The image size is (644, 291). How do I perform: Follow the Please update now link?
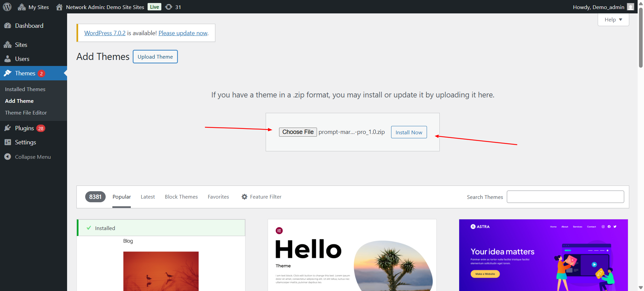click(x=183, y=33)
